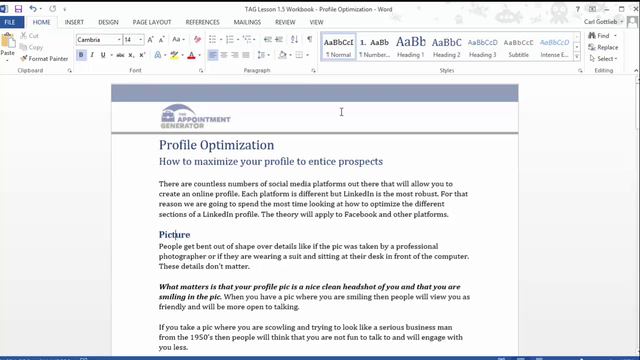Click the Redo/Repeat icon

(53, 9)
